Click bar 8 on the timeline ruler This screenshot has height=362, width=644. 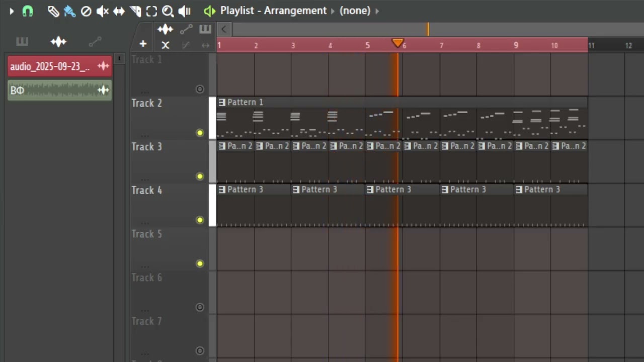(478, 45)
